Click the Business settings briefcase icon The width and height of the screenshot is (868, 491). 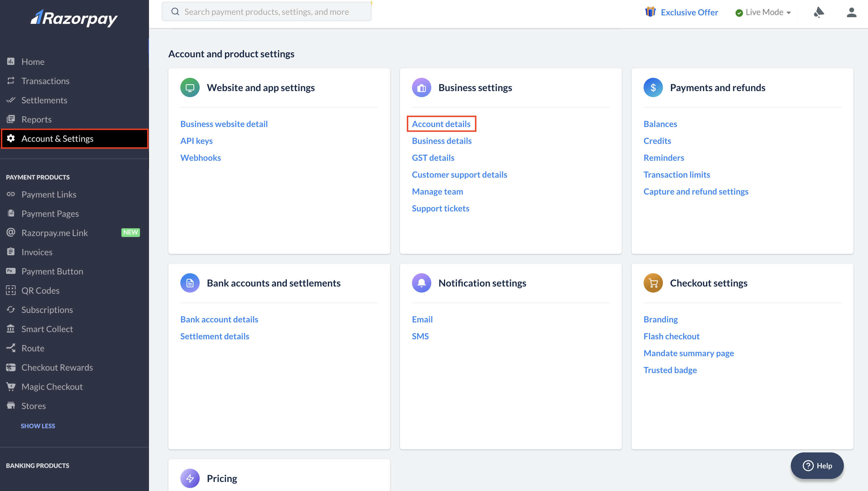pyautogui.click(x=422, y=88)
